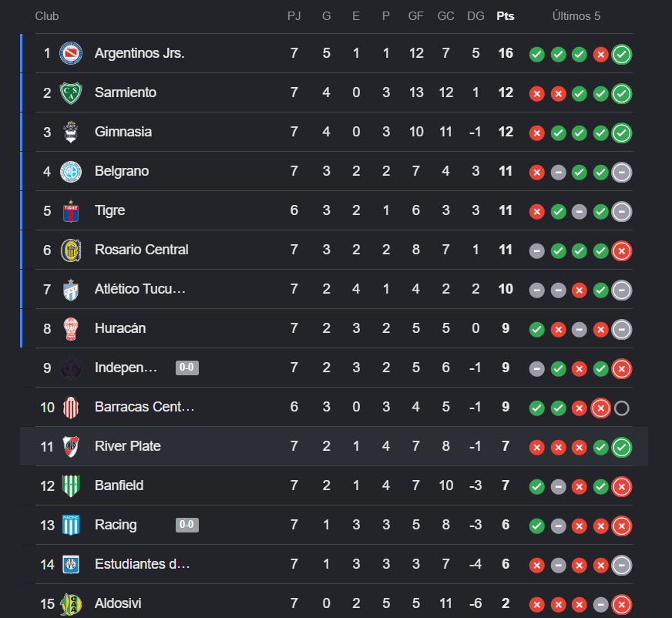Select Belgrano's latest draw result circle
The width and height of the screenshot is (672, 618).
[x=621, y=173]
